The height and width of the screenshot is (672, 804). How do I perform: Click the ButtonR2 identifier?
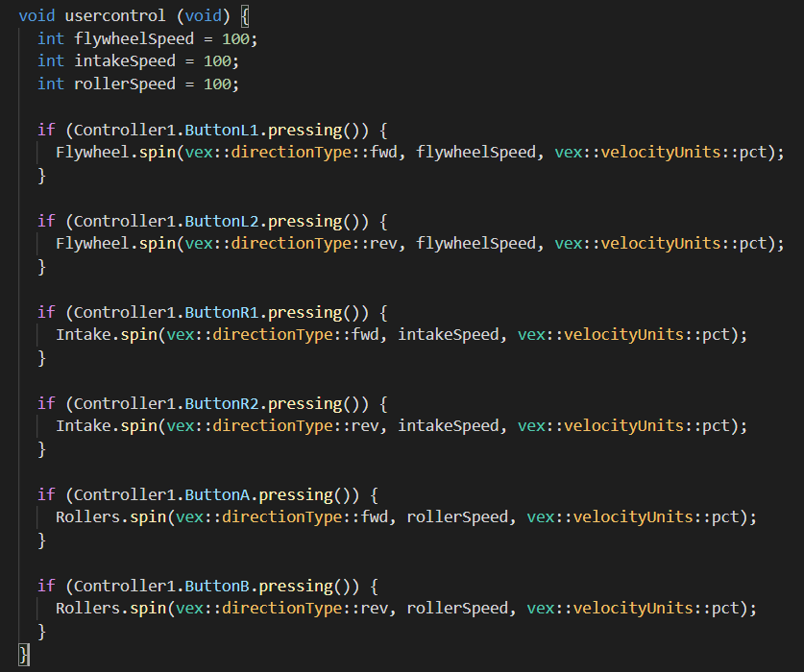222,404
